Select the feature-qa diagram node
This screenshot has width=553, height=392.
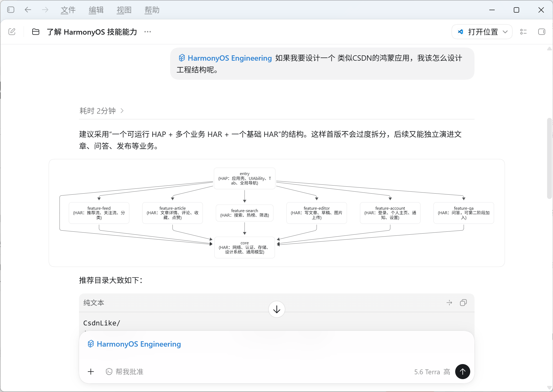click(464, 213)
